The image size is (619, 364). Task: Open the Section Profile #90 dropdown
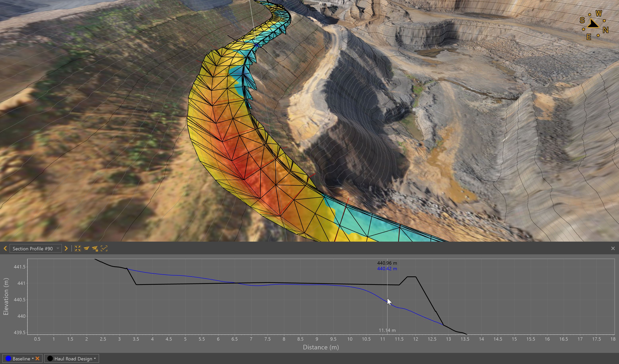[58, 248]
